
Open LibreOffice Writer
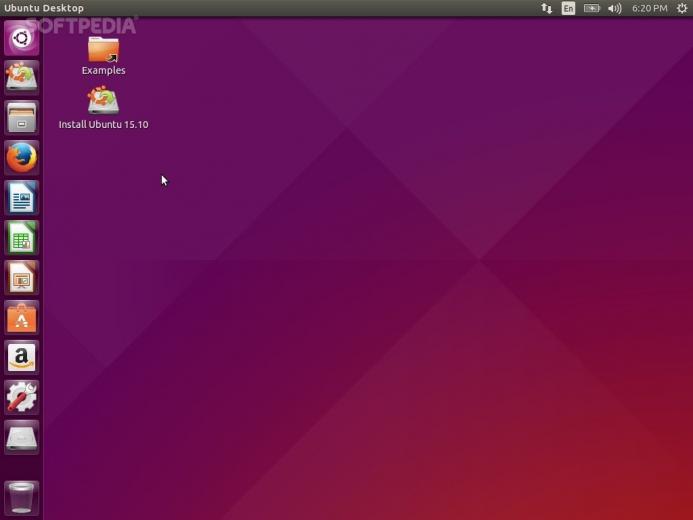22,197
